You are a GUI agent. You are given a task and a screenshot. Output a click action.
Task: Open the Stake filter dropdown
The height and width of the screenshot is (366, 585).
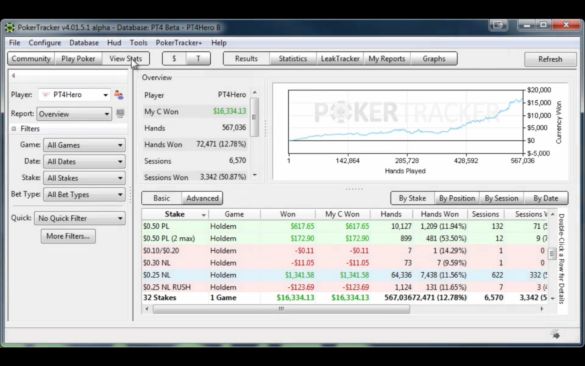(84, 178)
